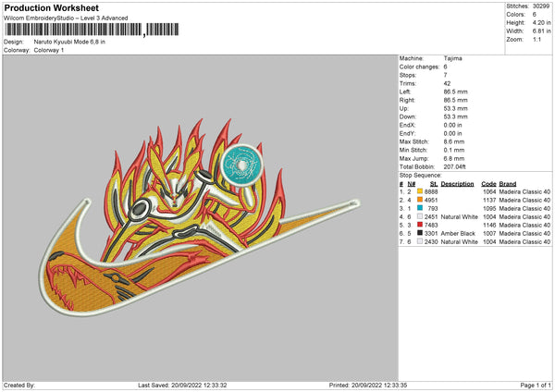Select code 1137 in stop row 2

point(489,201)
